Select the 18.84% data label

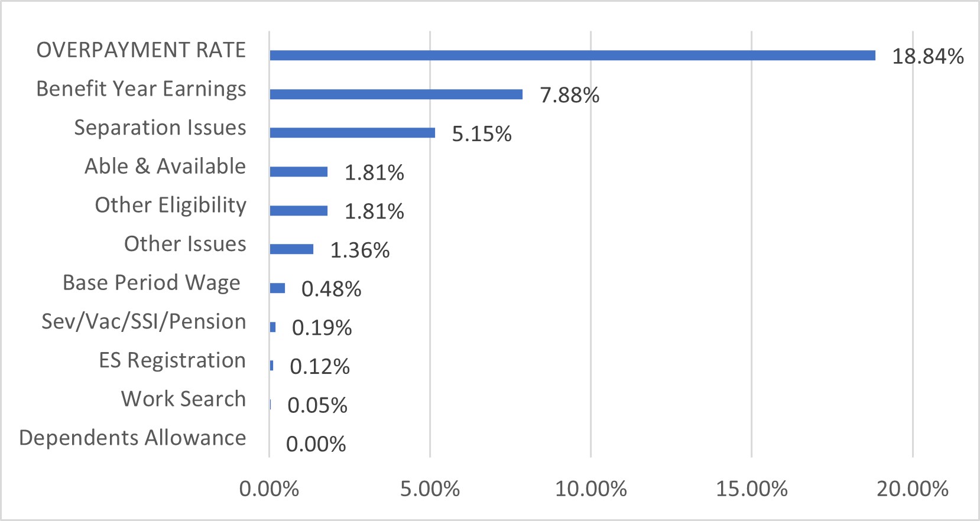click(x=927, y=56)
